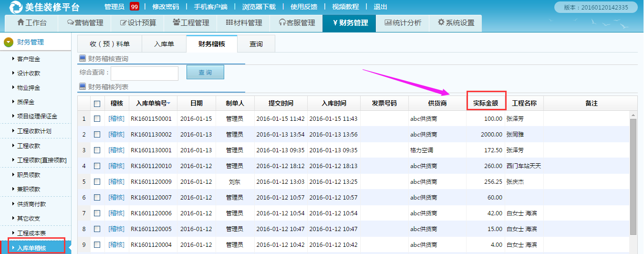Click the 美佳装修平台 logo icon
The width and height of the screenshot is (644, 254).
tap(15, 7)
